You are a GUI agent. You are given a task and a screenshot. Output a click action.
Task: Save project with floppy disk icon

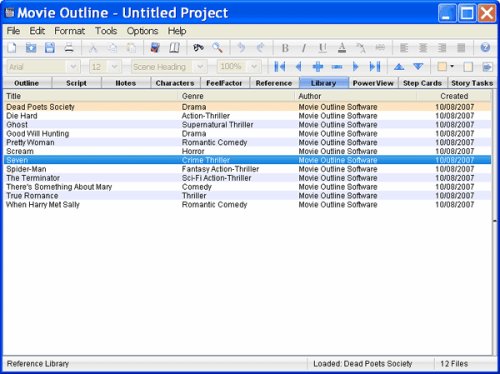[50, 48]
